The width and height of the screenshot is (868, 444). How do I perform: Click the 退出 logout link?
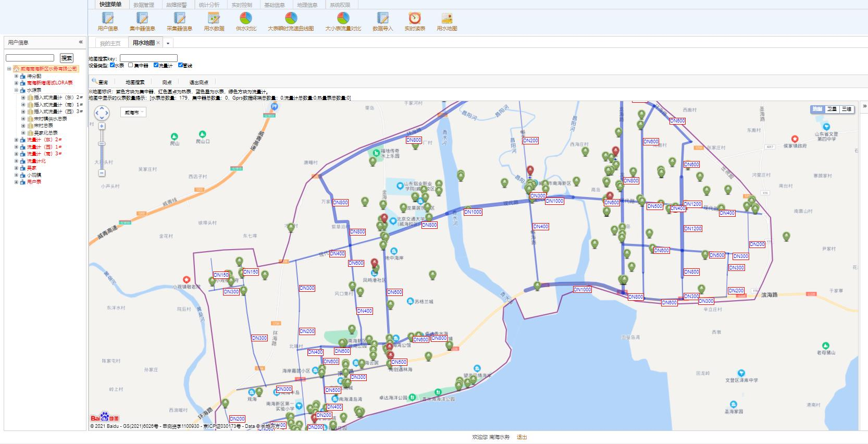point(522,437)
